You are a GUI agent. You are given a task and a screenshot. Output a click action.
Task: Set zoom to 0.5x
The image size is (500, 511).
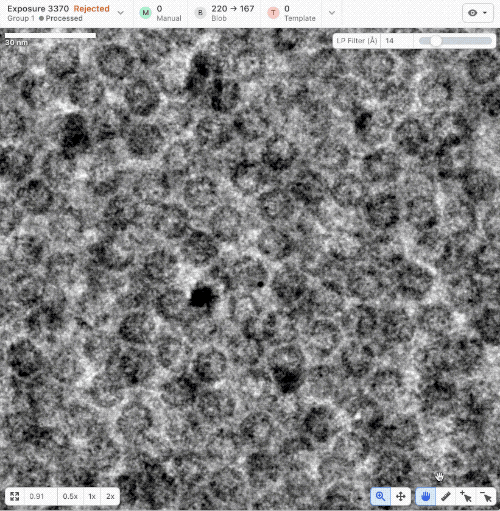pyautogui.click(x=70, y=496)
